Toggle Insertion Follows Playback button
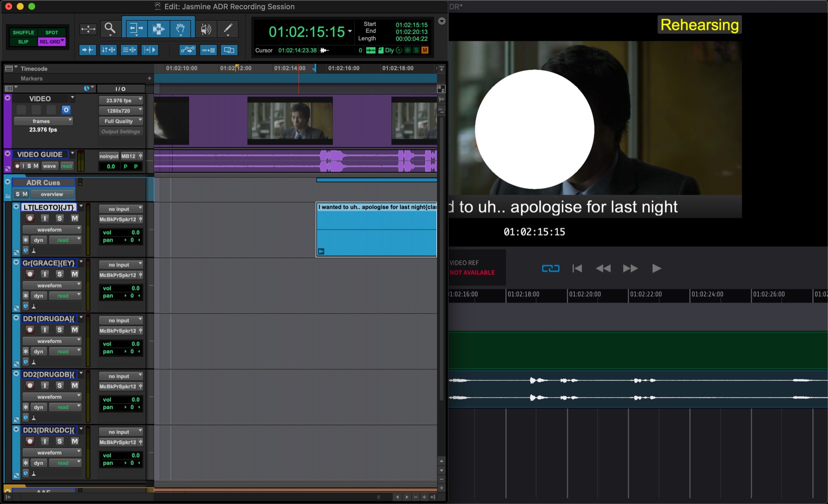828x504 pixels. [x=149, y=50]
